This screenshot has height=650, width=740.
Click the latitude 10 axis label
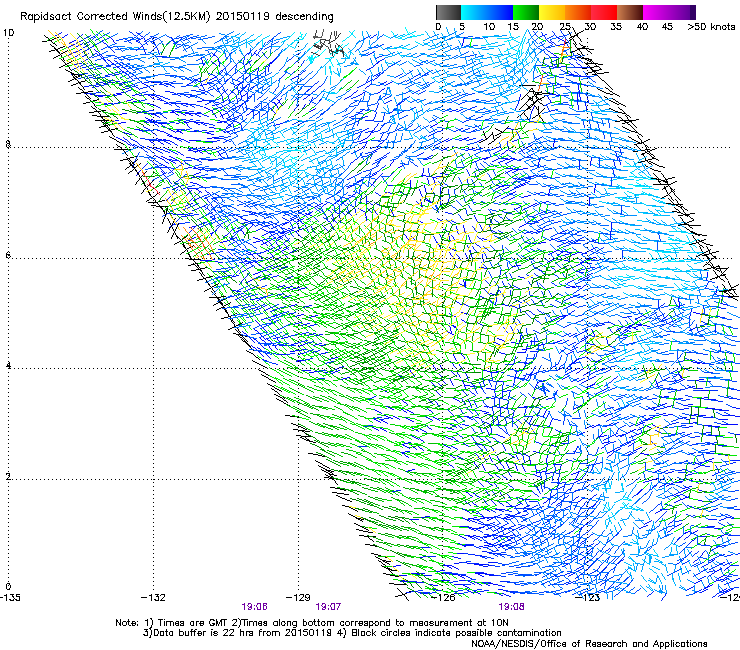click(9, 33)
